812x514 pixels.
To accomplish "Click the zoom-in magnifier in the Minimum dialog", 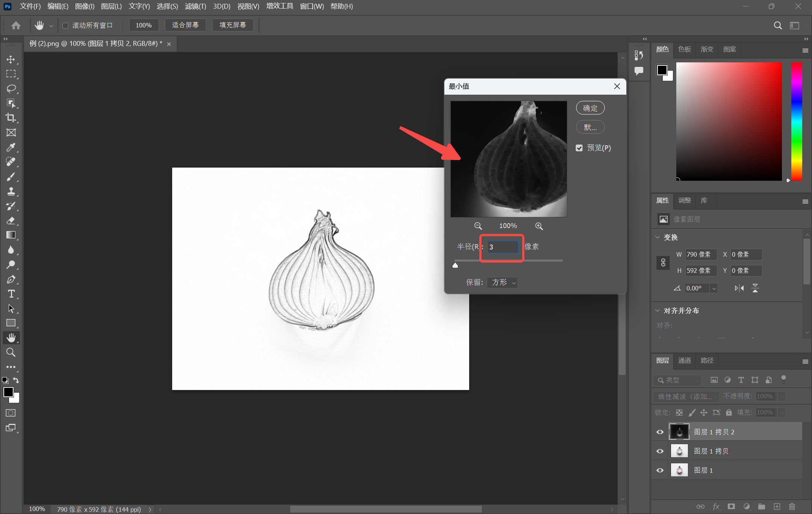I will point(539,226).
